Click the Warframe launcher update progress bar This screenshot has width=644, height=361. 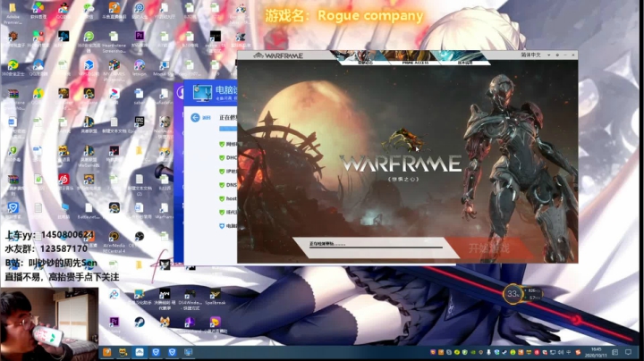tap(376, 248)
